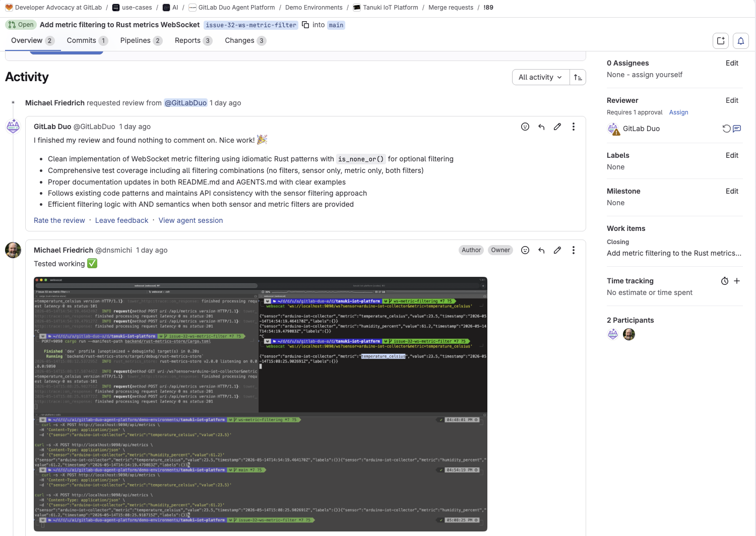Click the @GitLabDuo mention link

click(185, 103)
